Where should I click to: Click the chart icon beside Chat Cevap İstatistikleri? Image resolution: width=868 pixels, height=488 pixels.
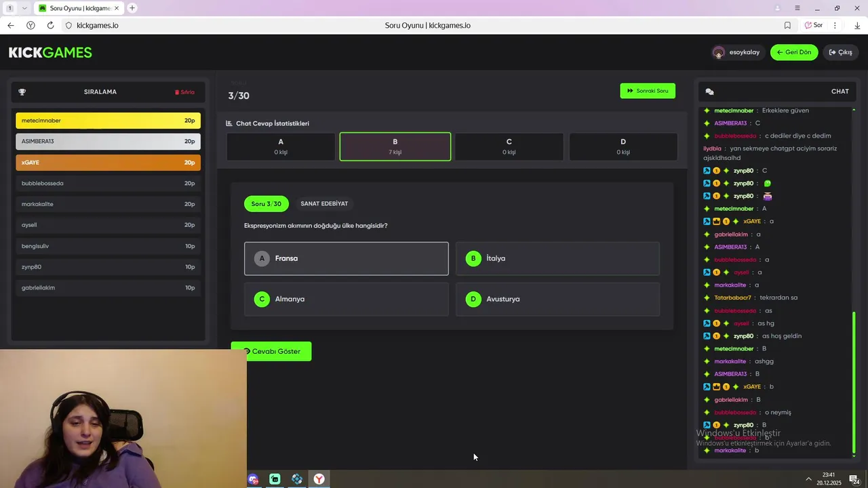229,123
